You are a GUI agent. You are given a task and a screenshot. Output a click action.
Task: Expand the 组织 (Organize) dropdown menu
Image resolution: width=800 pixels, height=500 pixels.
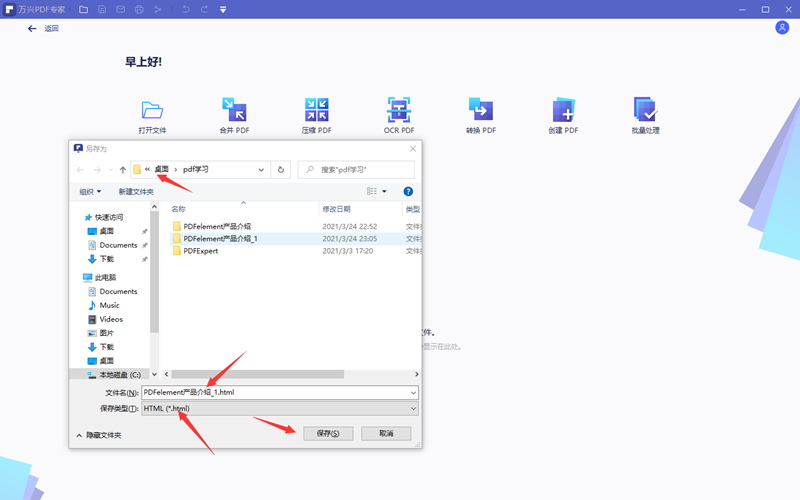pyautogui.click(x=90, y=191)
